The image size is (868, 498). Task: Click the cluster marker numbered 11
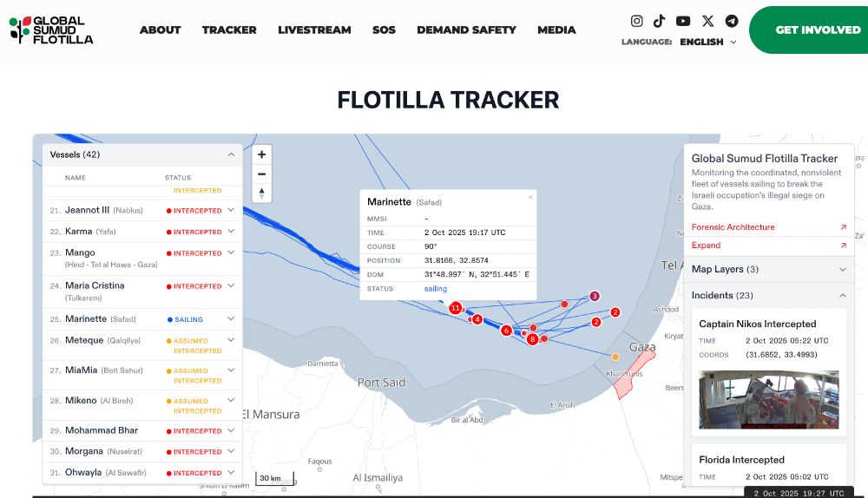point(456,308)
